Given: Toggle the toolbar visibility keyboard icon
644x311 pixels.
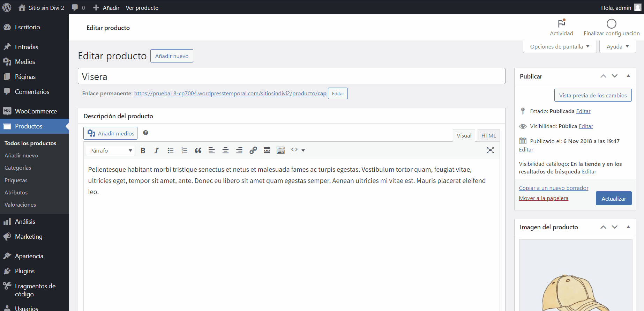Looking at the screenshot, I should pyautogui.click(x=280, y=150).
